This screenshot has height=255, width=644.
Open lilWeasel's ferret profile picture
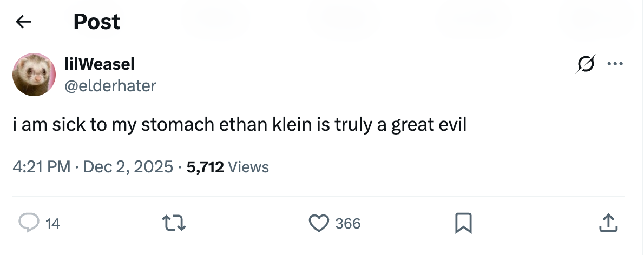(35, 75)
